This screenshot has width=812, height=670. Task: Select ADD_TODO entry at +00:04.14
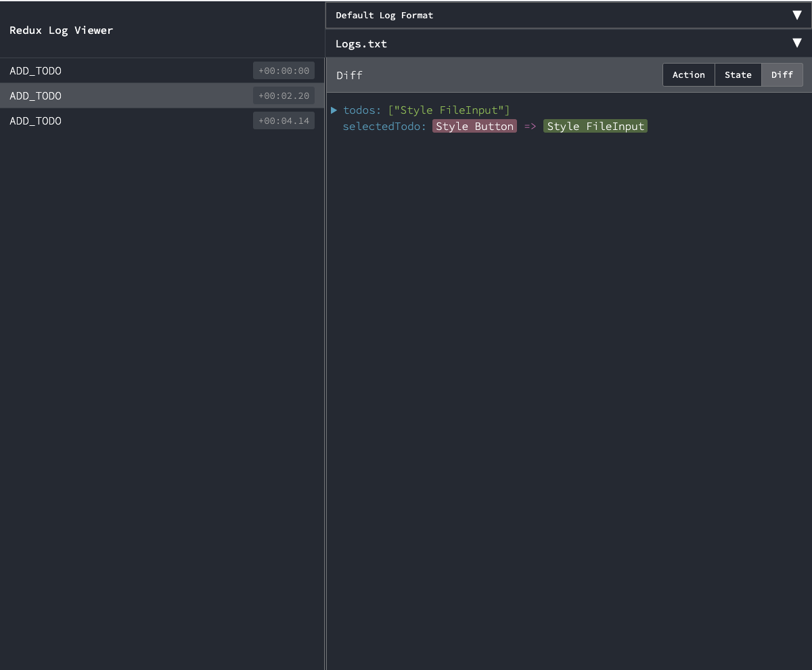pos(162,120)
